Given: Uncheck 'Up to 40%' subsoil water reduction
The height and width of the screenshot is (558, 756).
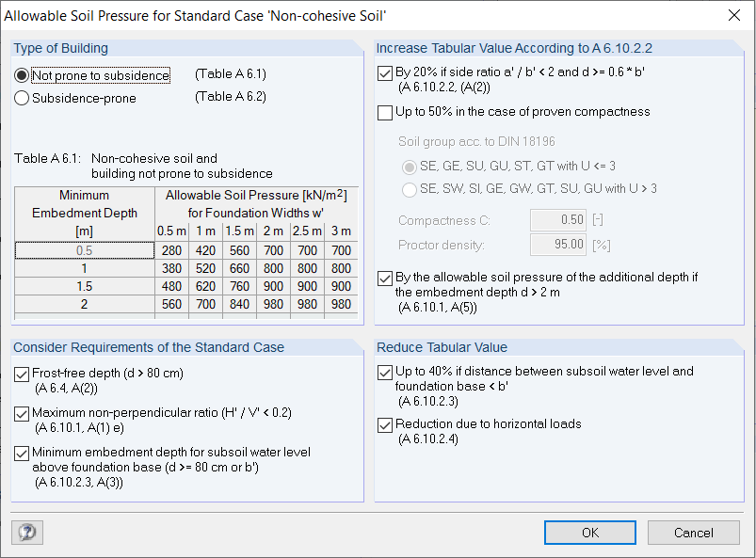Looking at the screenshot, I should (384, 372).
